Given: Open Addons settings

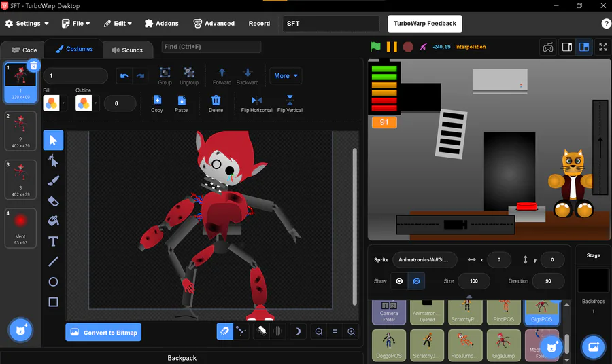Looking at the screenshot, I should pos(162,23).
